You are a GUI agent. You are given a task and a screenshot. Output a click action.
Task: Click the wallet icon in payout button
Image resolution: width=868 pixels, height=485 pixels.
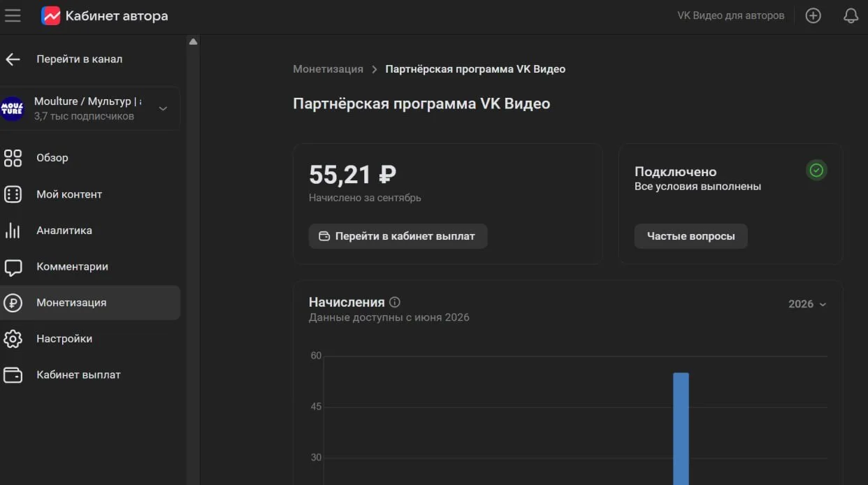pos(324,236)
